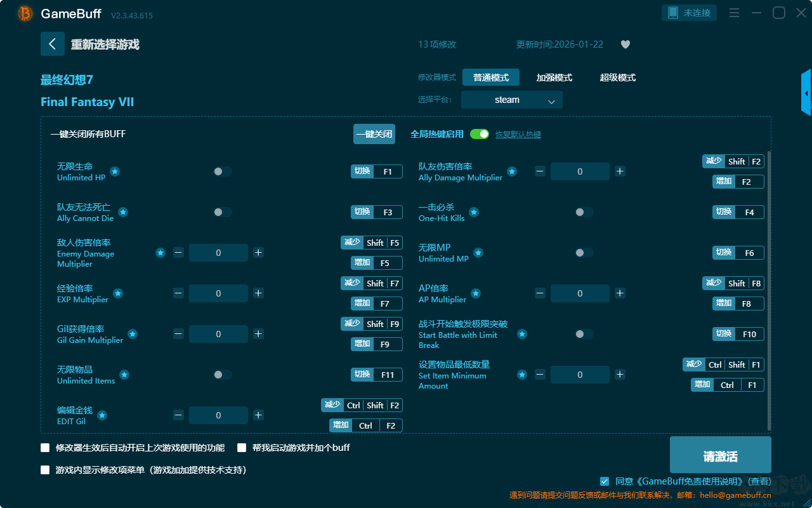
Task: Click star icon for Start Battle with Limit Break
Action: (522, 334)
